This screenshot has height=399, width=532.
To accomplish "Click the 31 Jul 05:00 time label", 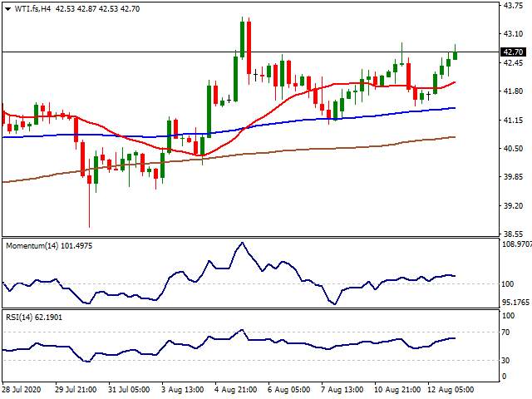I will (129, 390).
